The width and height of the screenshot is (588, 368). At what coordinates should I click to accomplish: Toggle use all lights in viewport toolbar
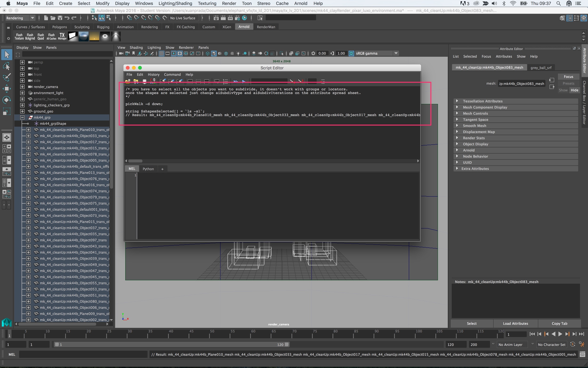coord(238,53)
